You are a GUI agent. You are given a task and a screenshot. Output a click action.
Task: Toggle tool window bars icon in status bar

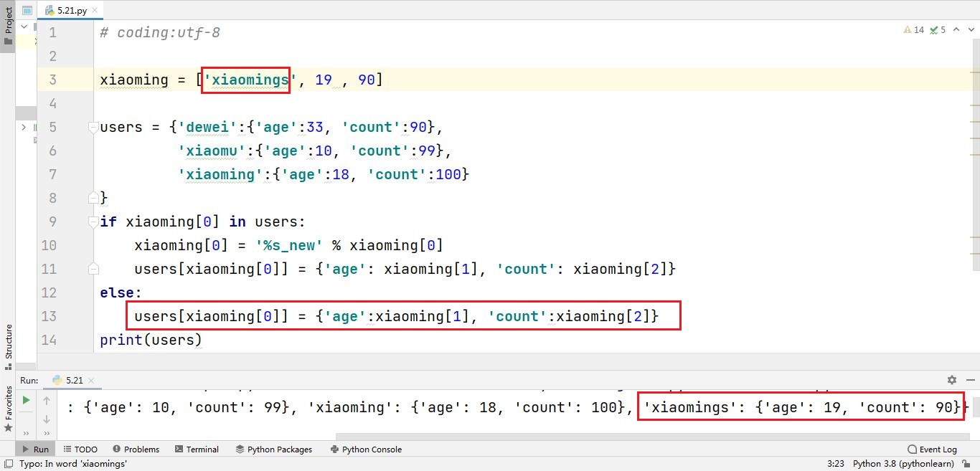click(7, 464)
